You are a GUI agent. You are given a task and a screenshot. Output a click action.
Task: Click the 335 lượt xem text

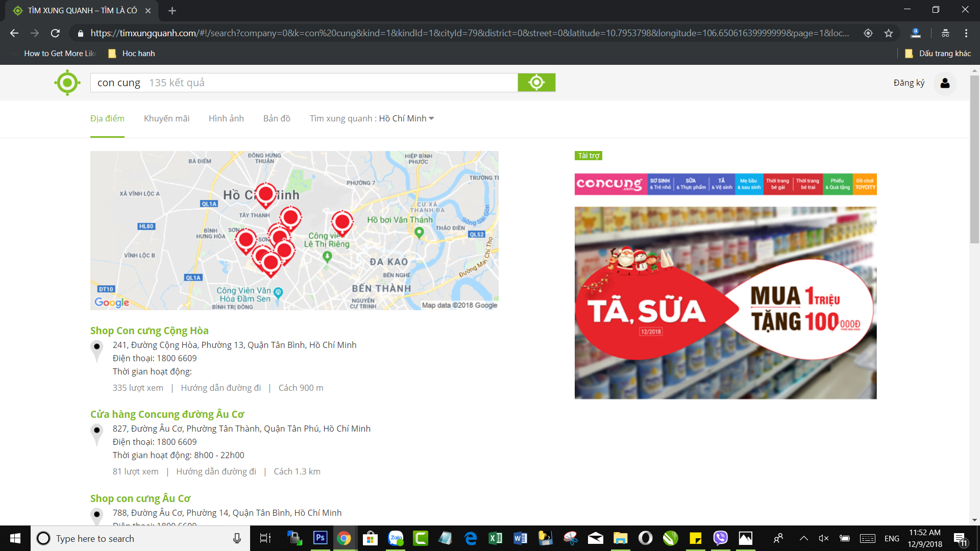138,388
